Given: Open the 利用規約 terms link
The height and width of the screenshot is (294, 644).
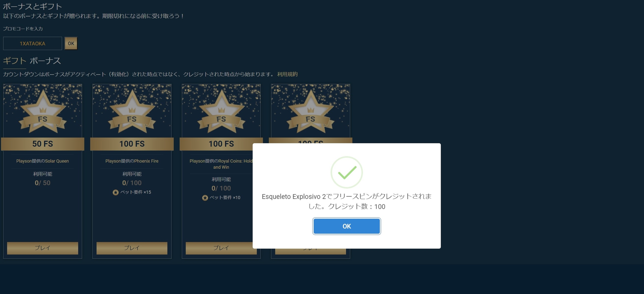Looking at the screenshot, I should point(287,74).
